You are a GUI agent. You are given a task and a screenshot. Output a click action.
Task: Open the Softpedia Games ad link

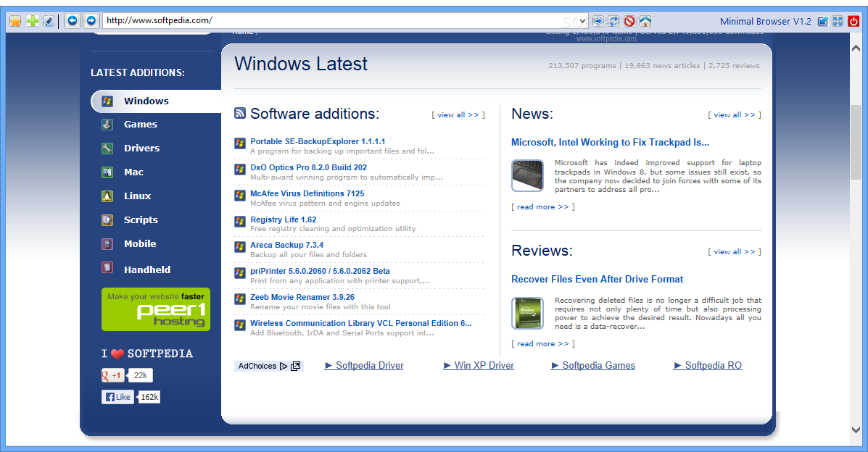pos(593,366)
